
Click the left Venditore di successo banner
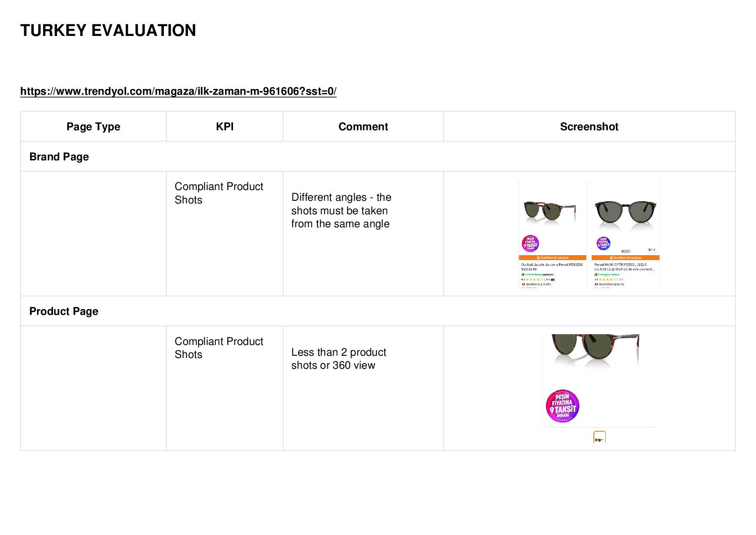[x=553, y=258]
